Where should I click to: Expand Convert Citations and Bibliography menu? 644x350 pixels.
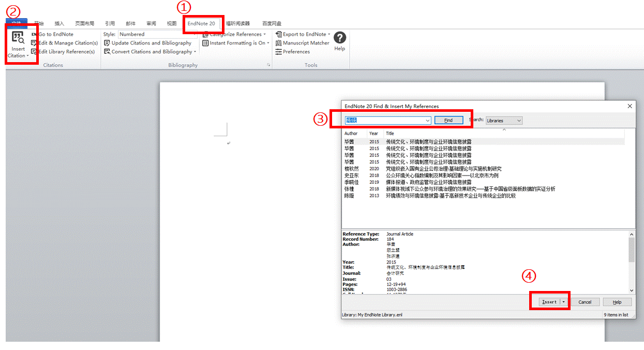[x=154, y=52]
